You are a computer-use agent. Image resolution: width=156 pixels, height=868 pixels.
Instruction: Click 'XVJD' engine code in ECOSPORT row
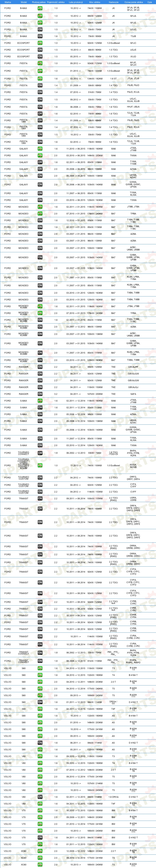coord(133,56)
